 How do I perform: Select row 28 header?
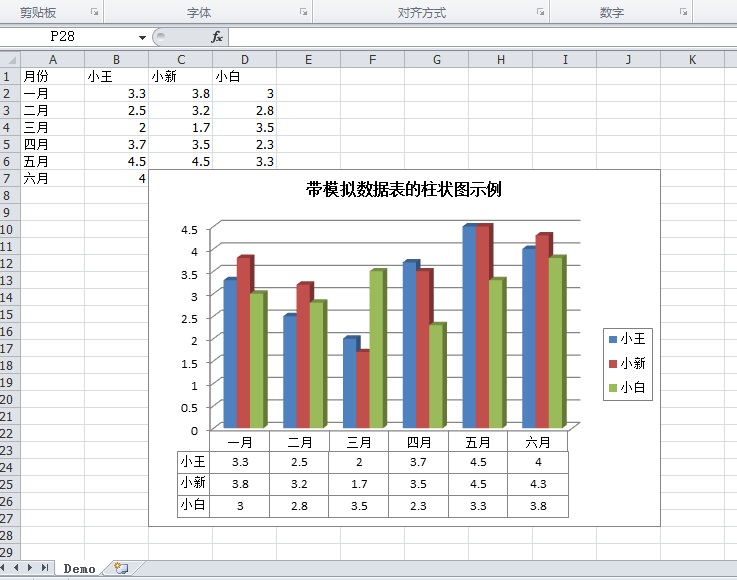10,535
